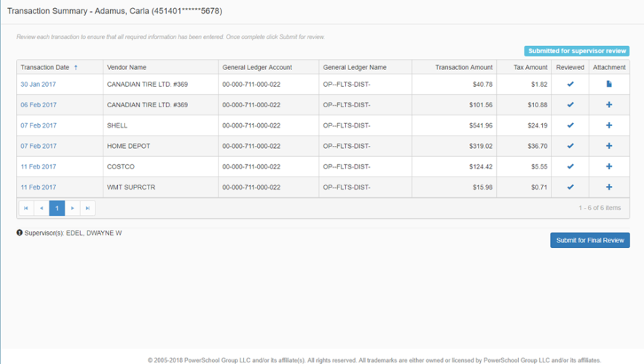
Task: Click Submit for Final Review button
Action: tap(589, 240)
